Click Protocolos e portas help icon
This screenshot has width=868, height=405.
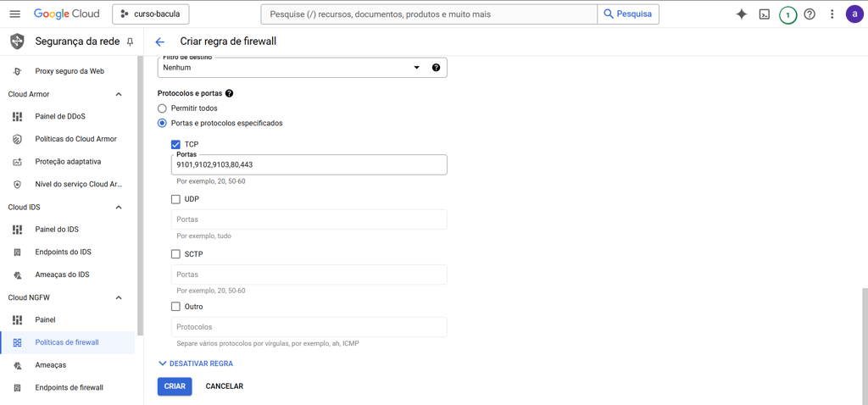[229, 93]
